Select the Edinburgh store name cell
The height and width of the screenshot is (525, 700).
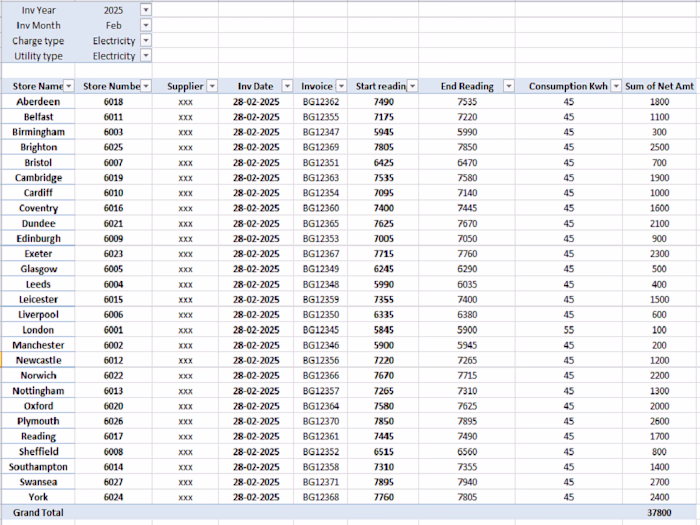point(38,238)
